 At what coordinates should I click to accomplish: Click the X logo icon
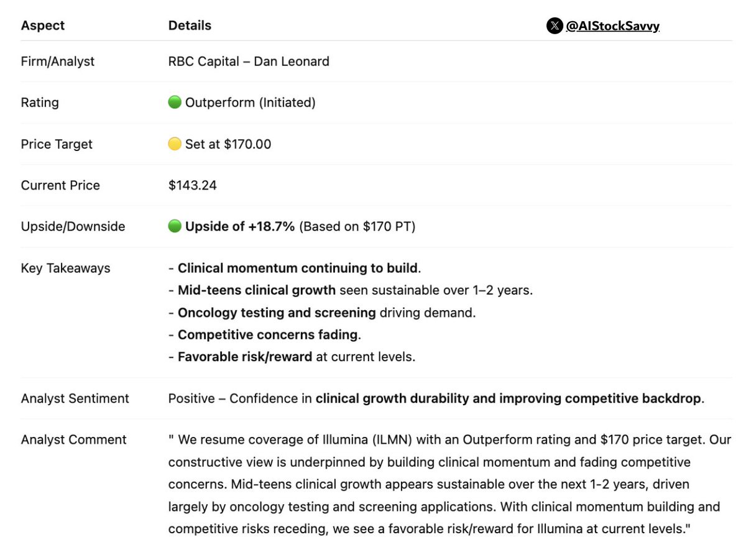[x=555, y=26]
